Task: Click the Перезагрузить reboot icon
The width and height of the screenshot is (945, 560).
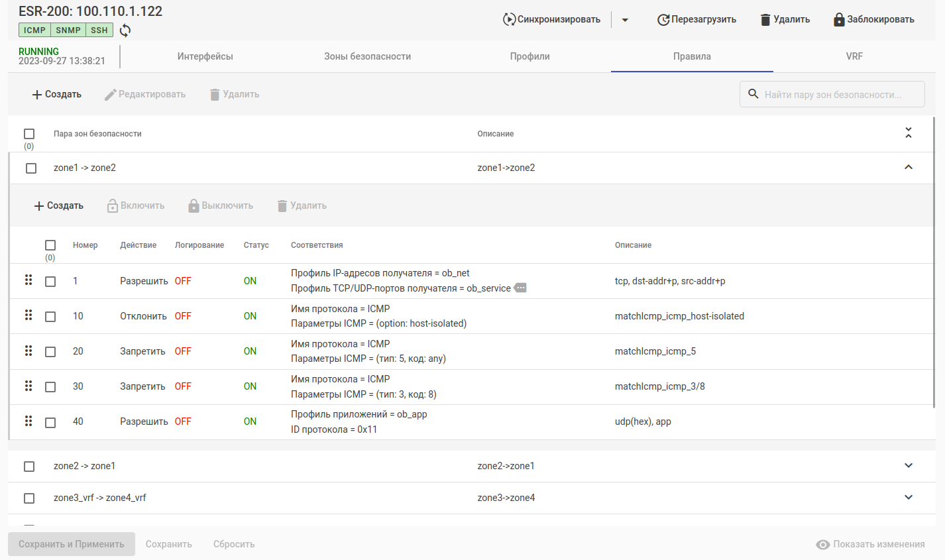Action: pos(663,20)
